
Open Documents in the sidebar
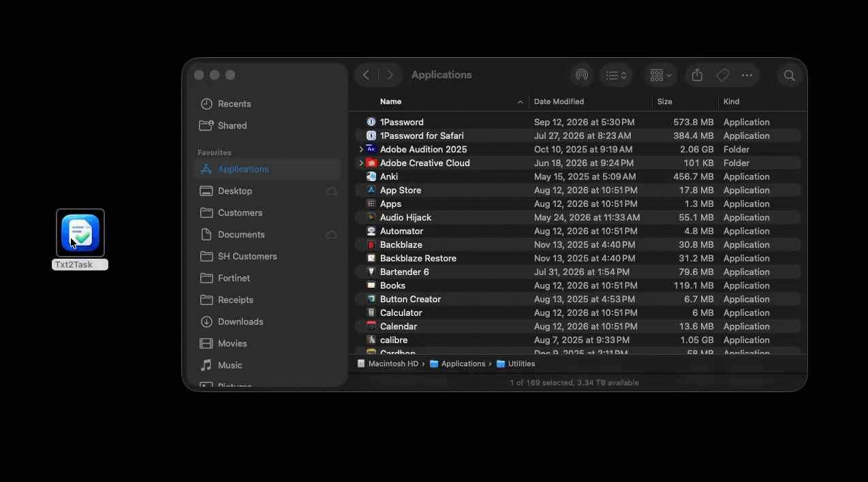267,234
